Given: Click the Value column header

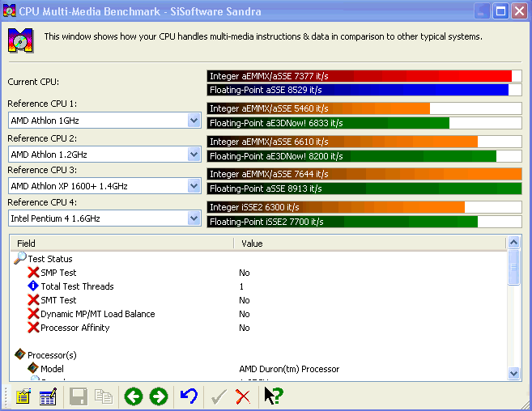Looking at the screenshot, I should tap(370, 244).
